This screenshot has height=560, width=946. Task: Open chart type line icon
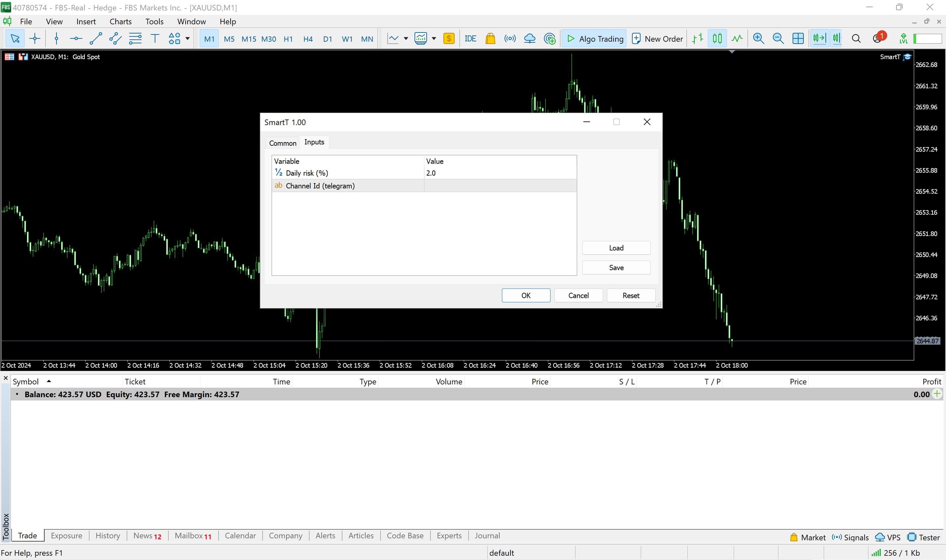pyautogui.click(x=393, y=38)
